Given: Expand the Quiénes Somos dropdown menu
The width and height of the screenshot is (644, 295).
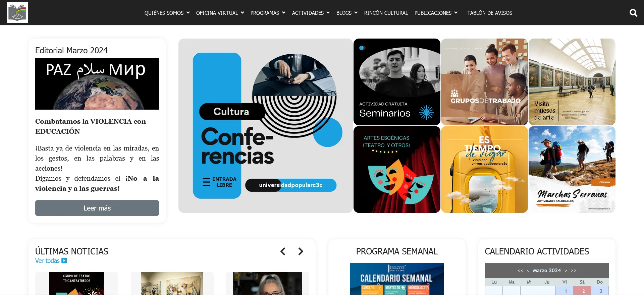Looking at the screenshot, I should (x=167, y=13).
